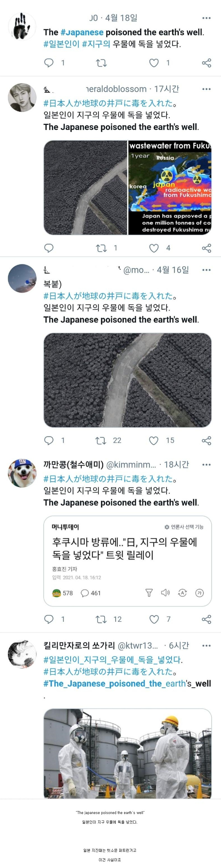This screenshot has width=221, height=868.
Task: Open more options on the 4월 16일 tweet
Action: tap(206, 270)
